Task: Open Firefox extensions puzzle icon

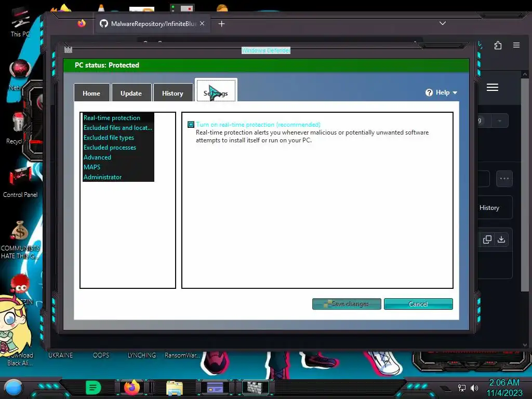Action: 498,45
